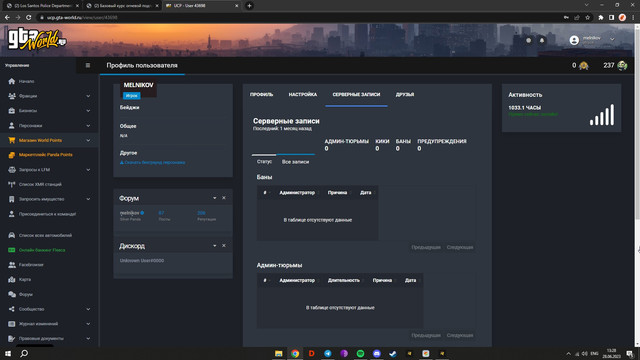Open the melnikov account dropdown arrow
The image size is (640, 360).
point(612,40)
